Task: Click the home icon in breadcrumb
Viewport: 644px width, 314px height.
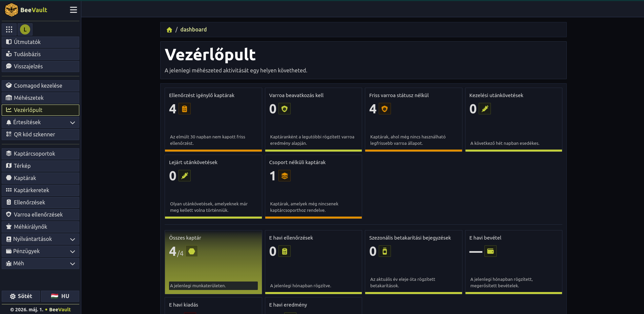Action: pos(169,30)
